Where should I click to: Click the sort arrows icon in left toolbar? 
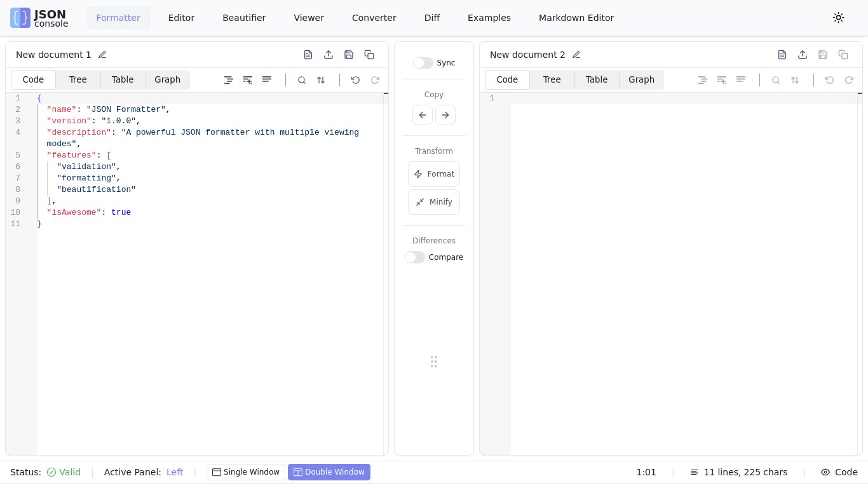321,80
